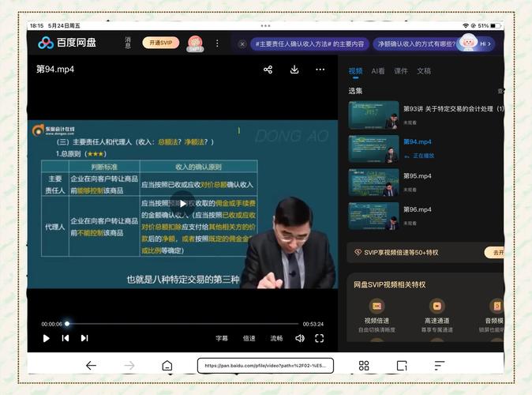
Task: Toggle subtitles with the 字幕 button
Action: coord(222,338)
